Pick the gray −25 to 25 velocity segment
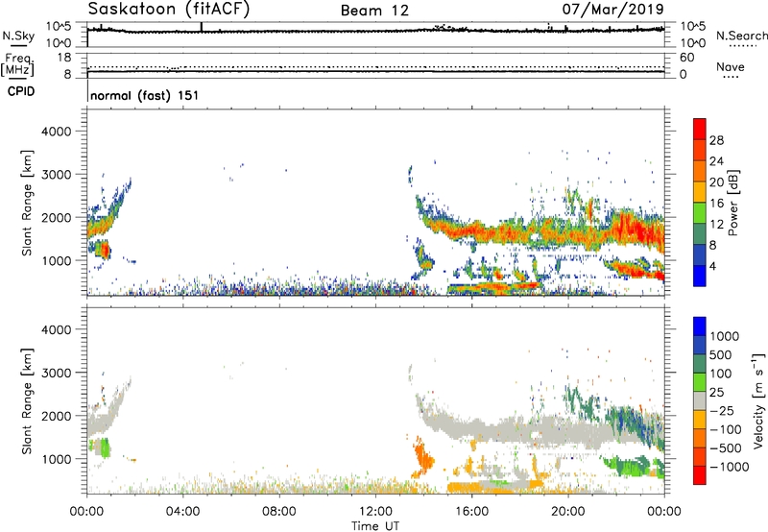 700,400
